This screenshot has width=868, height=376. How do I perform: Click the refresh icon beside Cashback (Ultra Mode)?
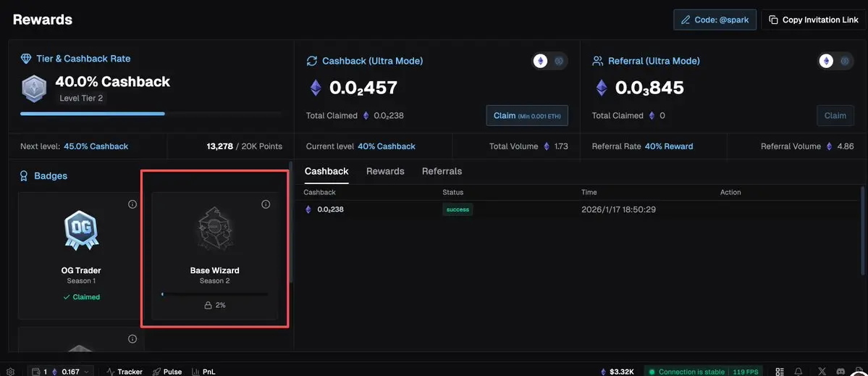(x=312, y=61)
